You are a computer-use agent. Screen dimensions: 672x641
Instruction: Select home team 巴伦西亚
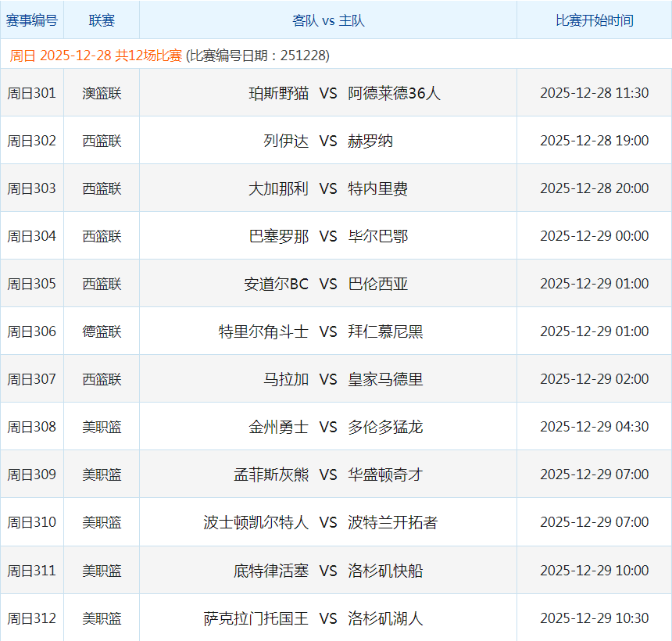[x=377, y=284]
